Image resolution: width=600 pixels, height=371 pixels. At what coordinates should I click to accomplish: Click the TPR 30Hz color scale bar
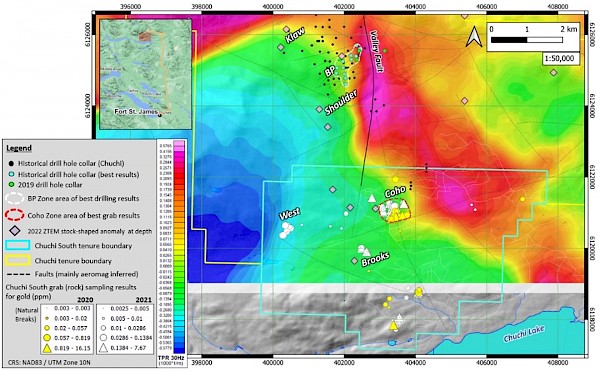[179, 247]
